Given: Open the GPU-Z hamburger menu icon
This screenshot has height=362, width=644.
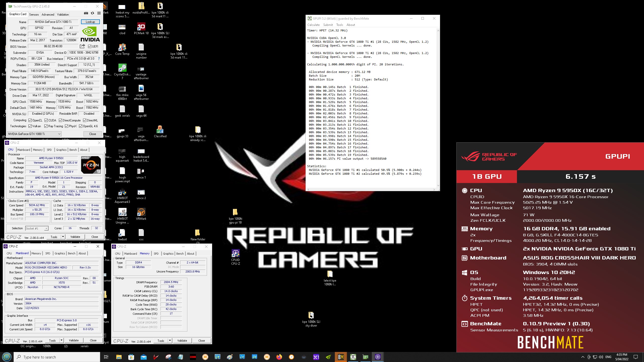Looking at the screenshot, I should (99, 13).
